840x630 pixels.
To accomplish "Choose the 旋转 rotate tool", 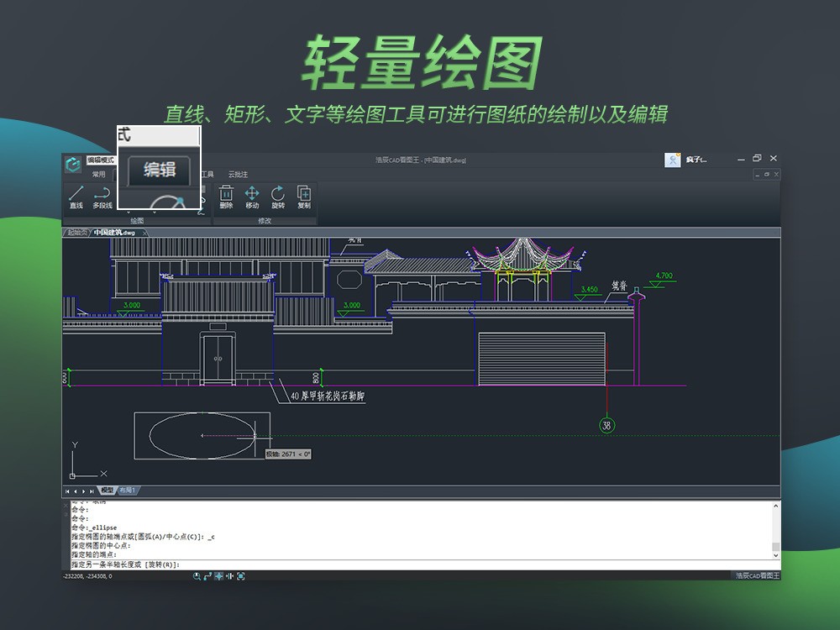I will point(278,197).
